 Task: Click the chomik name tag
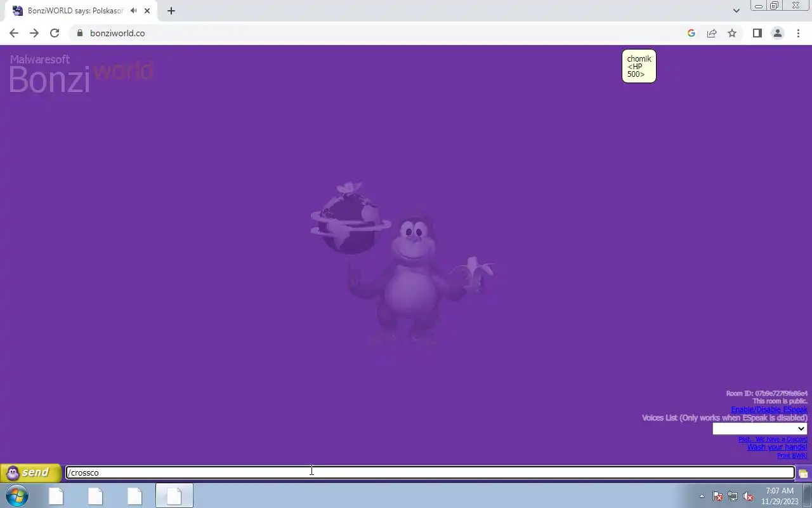click(x=639, y=66)
